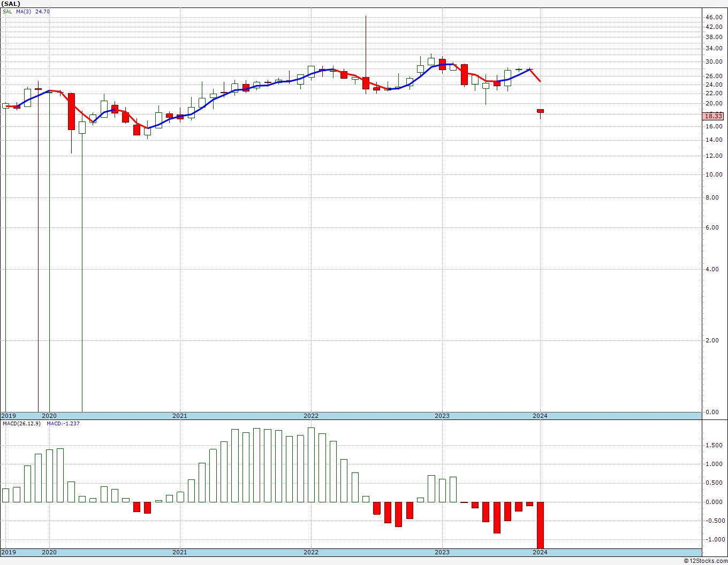Select 2024 on the price chart time axis

coord(540,416)
